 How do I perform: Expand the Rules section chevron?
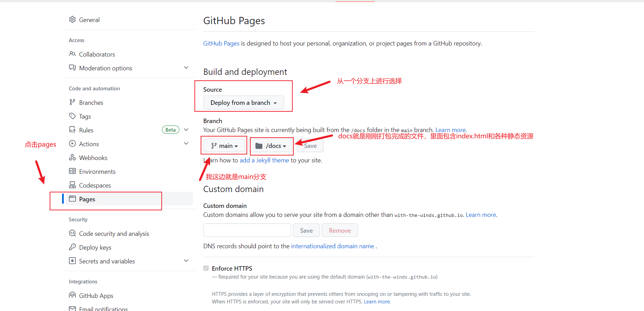click(186, 130)
